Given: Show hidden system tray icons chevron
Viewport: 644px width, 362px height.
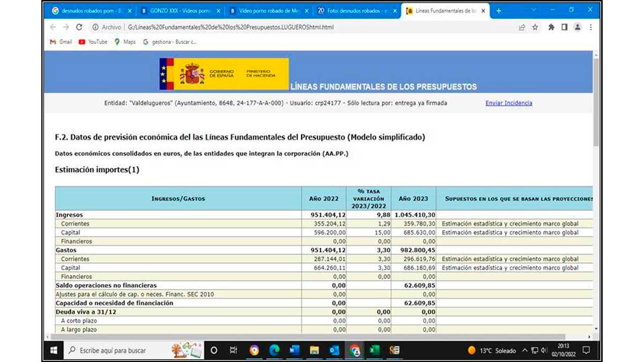Looking at the screenshot, I should pyautogui.click(x=524, y=350).
